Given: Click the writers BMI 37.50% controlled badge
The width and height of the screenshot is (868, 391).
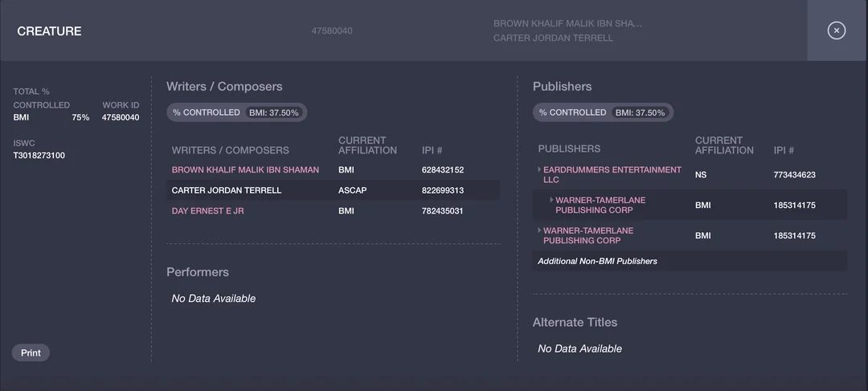Looking at the screenshot, I should pyautogui.click(x=273, y=113).
